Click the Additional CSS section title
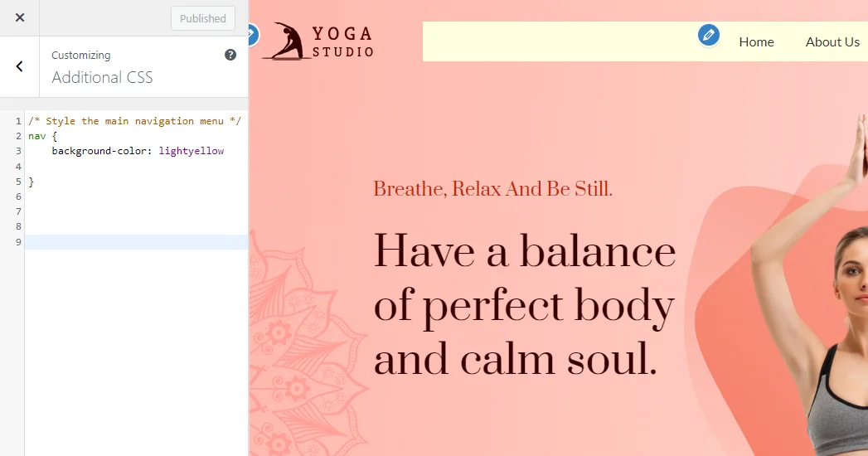Screen dimensions: 868x456 tap(102, 77)
